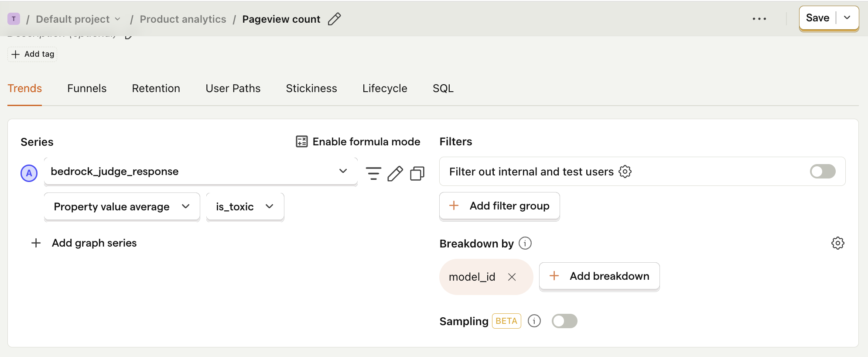Click Add tag
Image resolution: width=868 pixels, height=357 pixels.
coord(33,54)
